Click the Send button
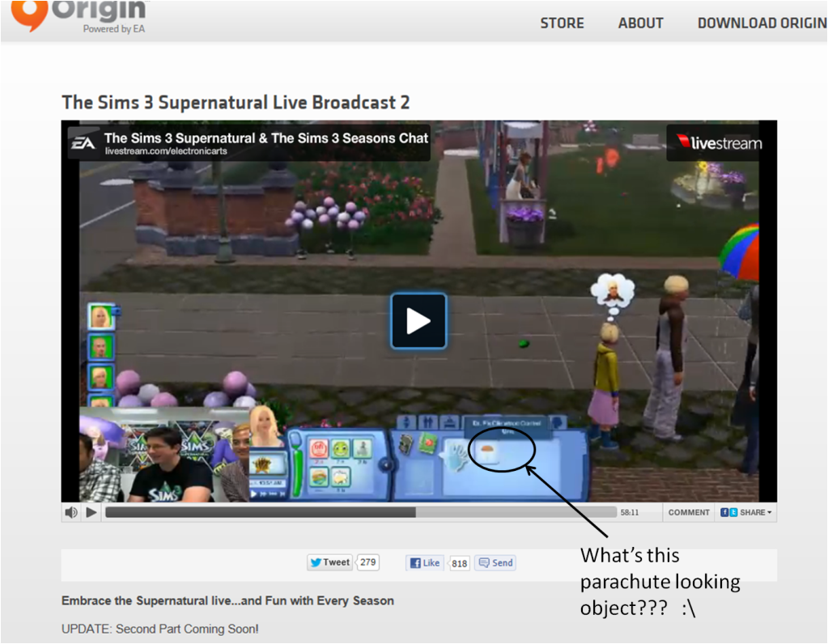Viewport: 828px width, 644px height. click(495, 563)
